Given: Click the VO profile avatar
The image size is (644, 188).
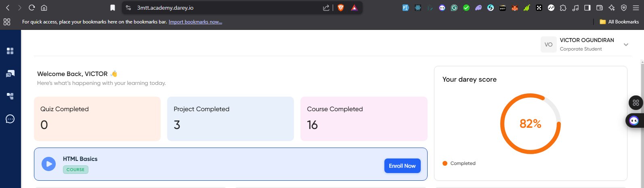Looking at the screenshot, I should click(x=548, y=44).
